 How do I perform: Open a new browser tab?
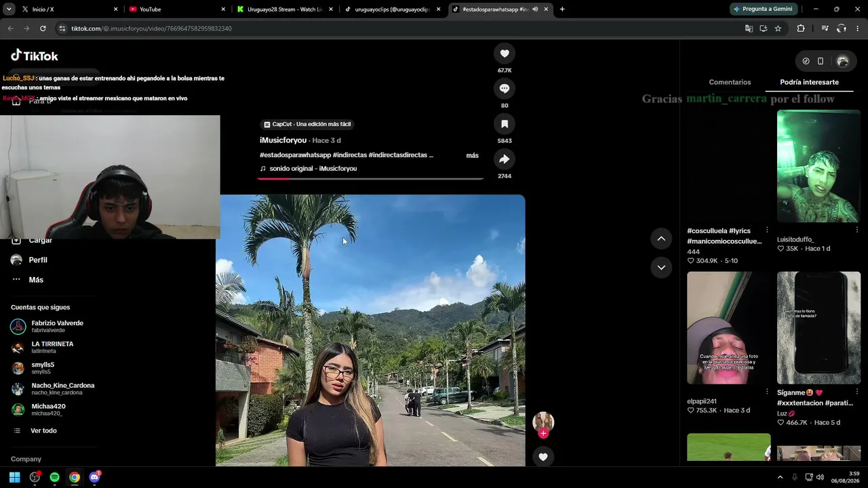tap(562, 9)
